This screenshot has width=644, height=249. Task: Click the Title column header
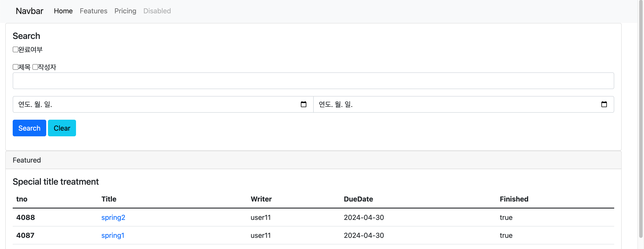[109, 199]
